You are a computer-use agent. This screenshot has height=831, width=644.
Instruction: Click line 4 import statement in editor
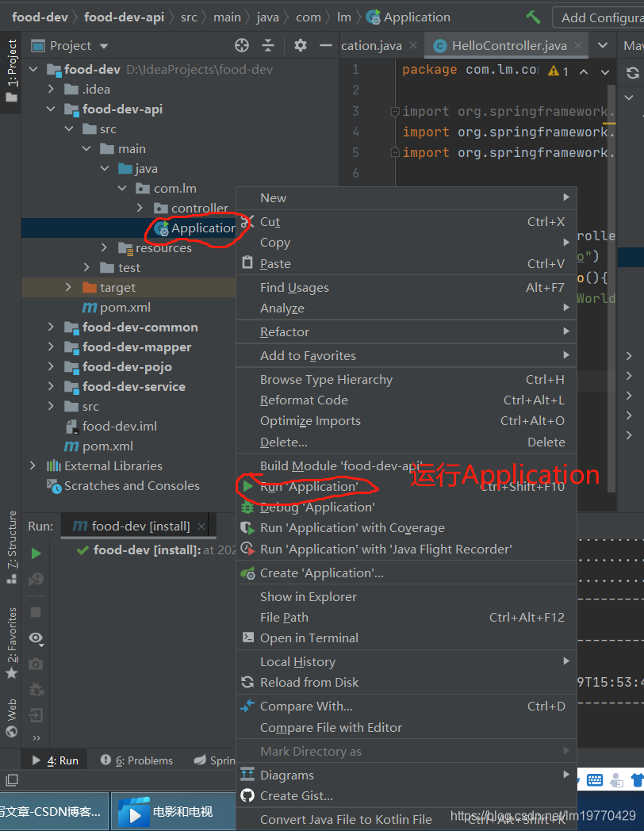pos(508,132)
